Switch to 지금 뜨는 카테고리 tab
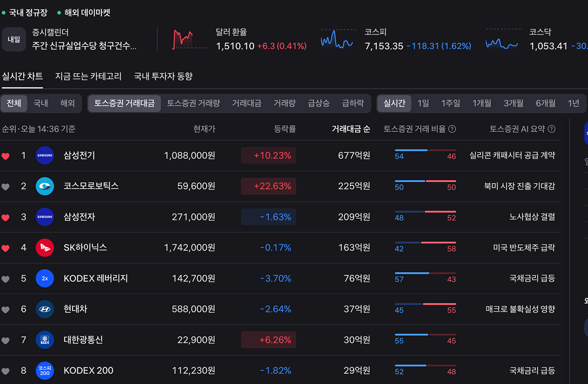The height and width of the screenshot is (384, 588). click(x=88, y=76)
